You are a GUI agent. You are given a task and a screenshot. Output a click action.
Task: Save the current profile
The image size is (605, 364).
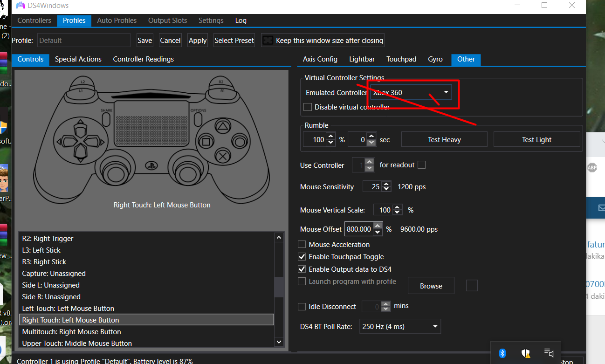(145, 41)
